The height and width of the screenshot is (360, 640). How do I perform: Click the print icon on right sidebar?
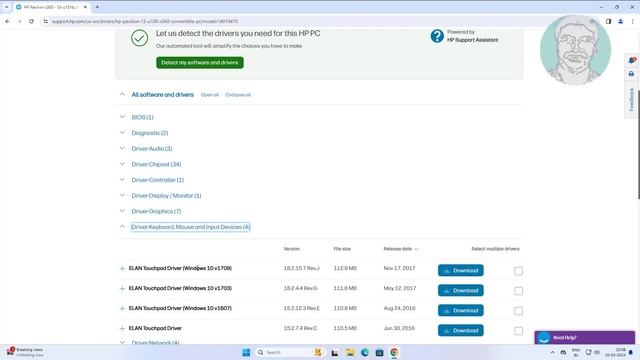tap(631, 74)
